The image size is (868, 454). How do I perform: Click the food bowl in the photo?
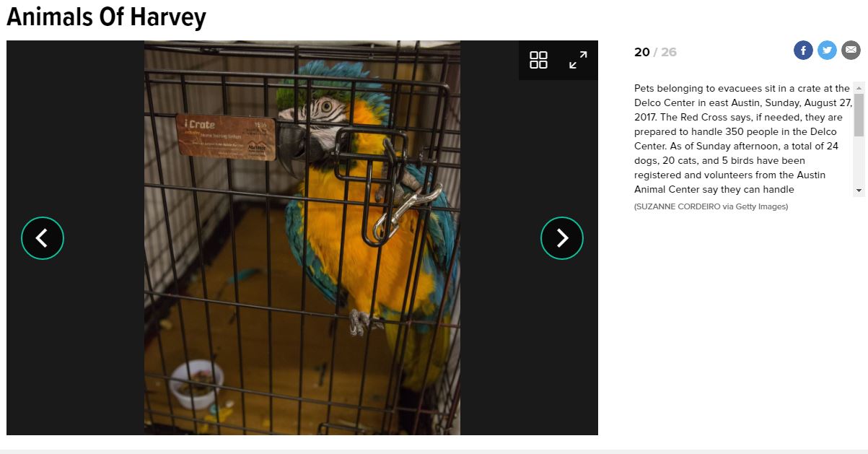tap(196, 385)
